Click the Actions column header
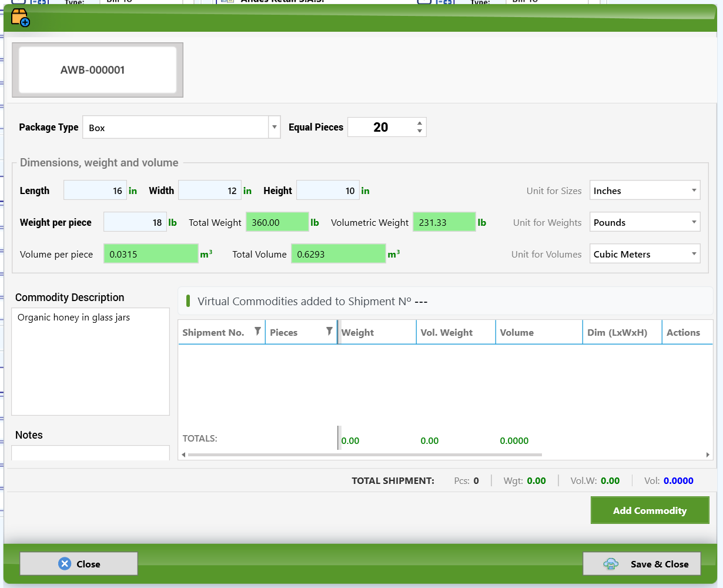Viewport: 723px width, 588px height. coord(687,332)
